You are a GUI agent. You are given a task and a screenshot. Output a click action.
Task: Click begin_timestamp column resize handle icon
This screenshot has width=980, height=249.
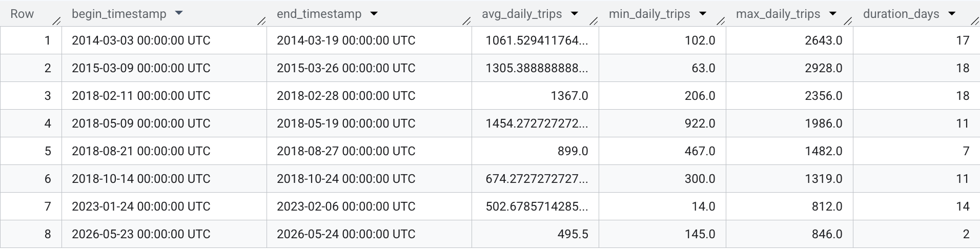(261, 21)
